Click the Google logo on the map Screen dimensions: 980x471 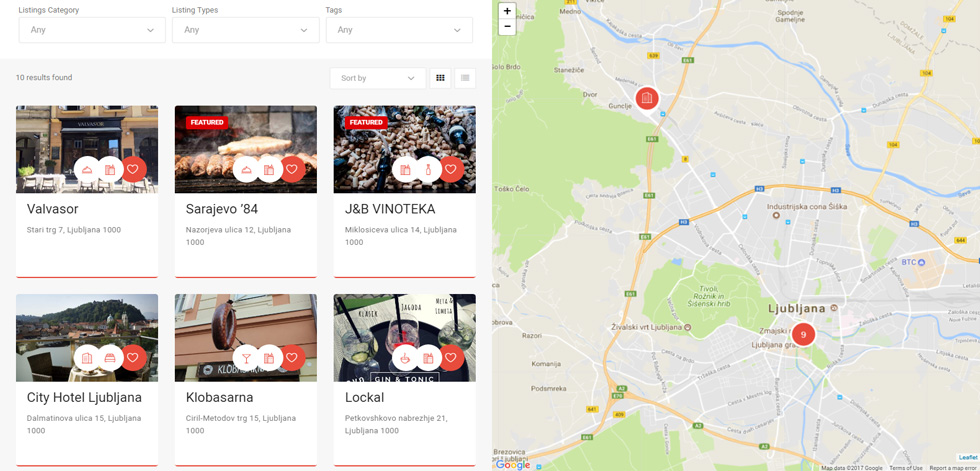(x=514, y=465)
